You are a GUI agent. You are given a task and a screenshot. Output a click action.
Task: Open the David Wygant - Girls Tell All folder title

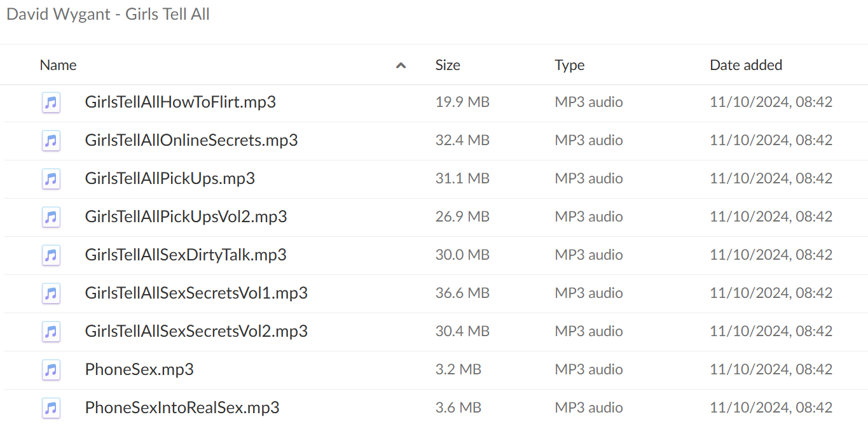click(x=108, y=14)
